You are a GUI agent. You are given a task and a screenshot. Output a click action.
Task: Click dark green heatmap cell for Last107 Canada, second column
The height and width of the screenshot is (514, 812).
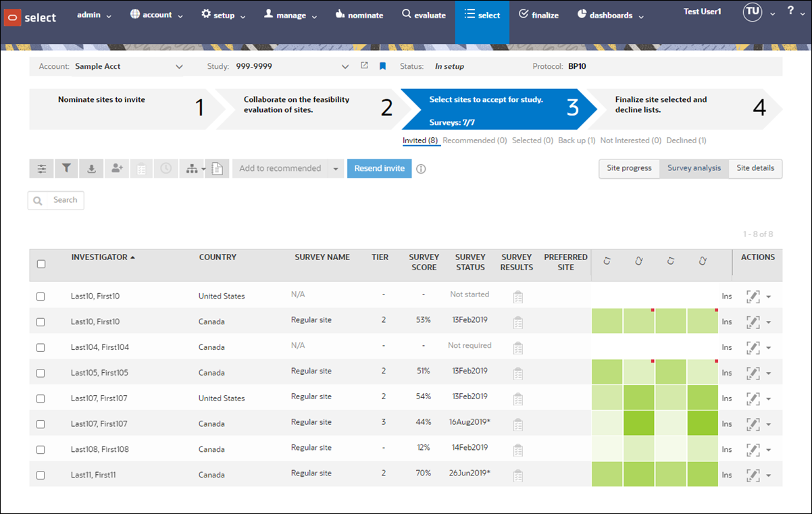[638, 423]
